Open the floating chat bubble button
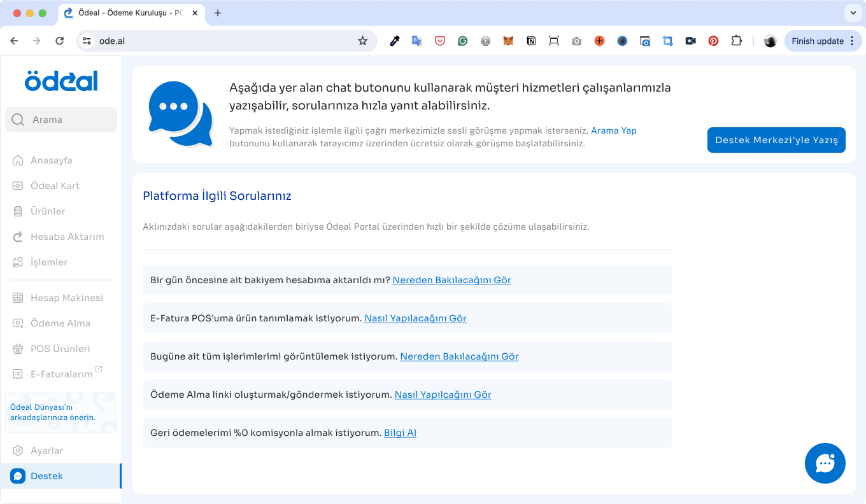 click(x=825, y=463)
